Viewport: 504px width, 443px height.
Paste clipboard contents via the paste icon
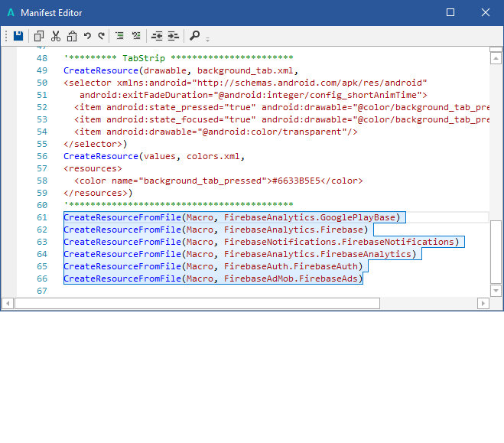coord(72,36)
